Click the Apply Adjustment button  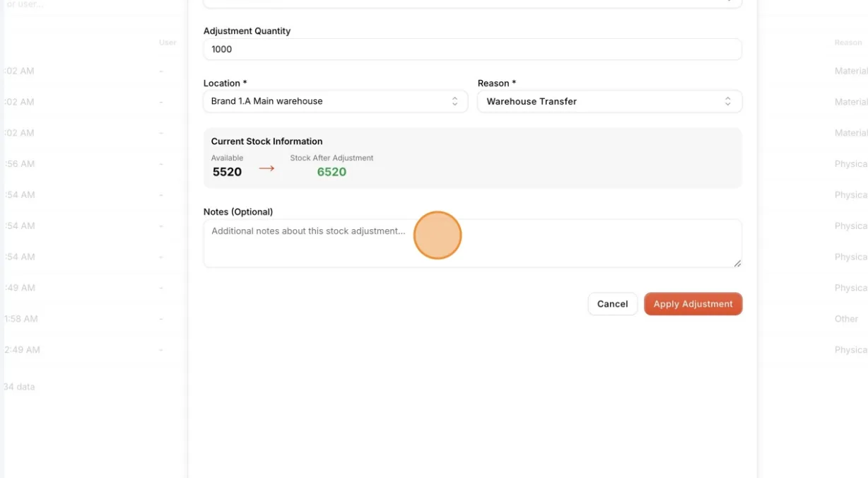693,304
